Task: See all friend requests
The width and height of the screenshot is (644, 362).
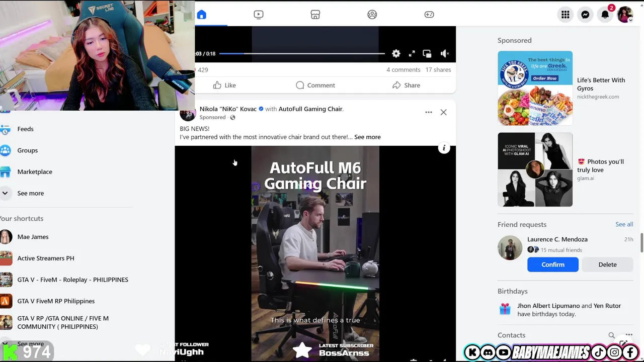Action: point(624,224)
